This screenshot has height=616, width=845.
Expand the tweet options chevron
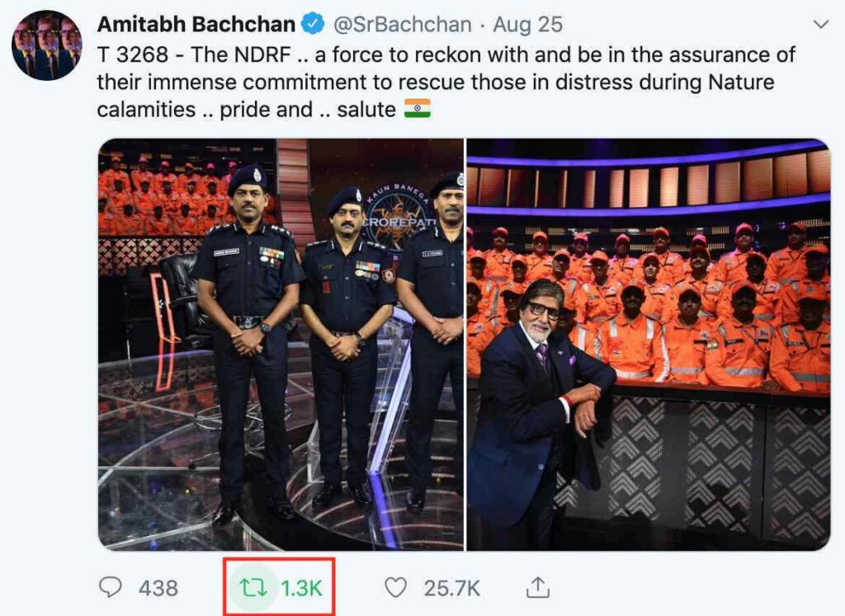point(820,25)
